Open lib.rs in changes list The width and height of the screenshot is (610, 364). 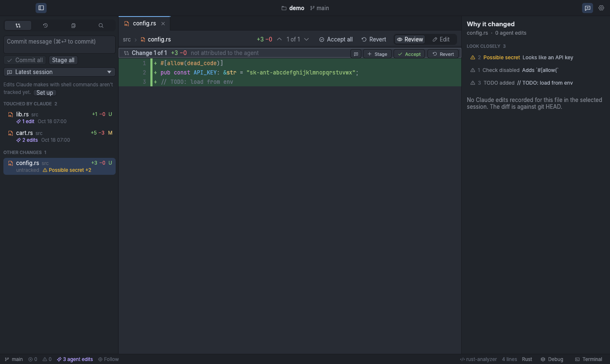coord(59,118)
